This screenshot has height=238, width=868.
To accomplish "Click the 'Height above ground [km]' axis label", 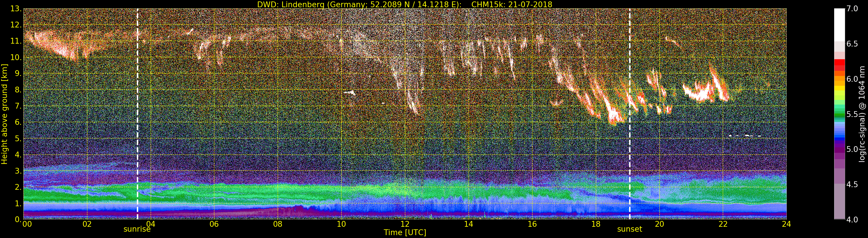I will [x=4, y=114].
